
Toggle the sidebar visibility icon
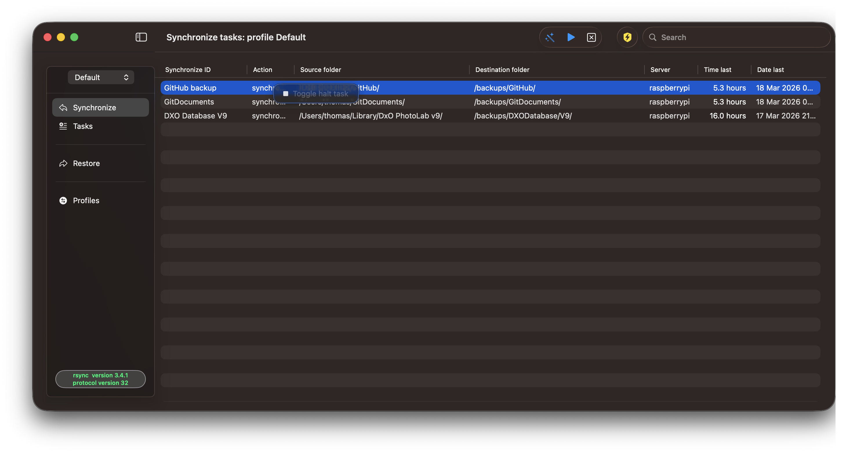(x=141, y=37)
